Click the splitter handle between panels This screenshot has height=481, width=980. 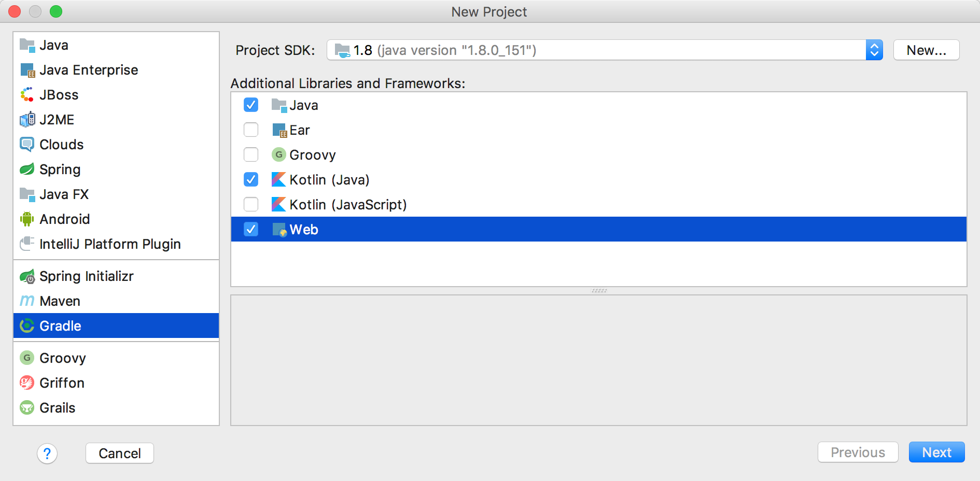pos(599,291)
